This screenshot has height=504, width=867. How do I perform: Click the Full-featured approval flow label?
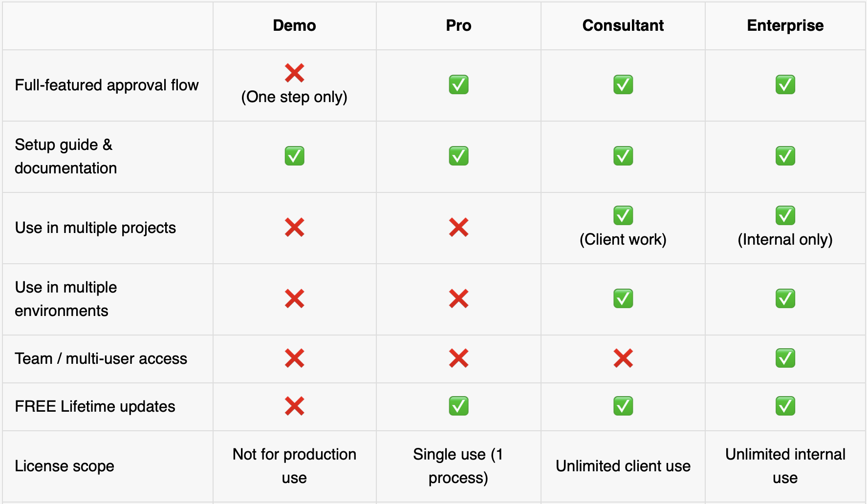click(107, 85)
